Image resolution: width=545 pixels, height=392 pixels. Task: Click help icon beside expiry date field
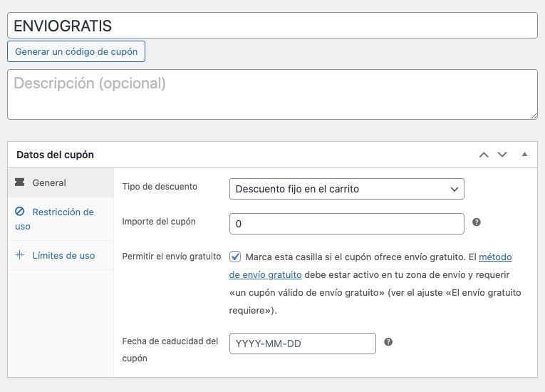point(388,342)
